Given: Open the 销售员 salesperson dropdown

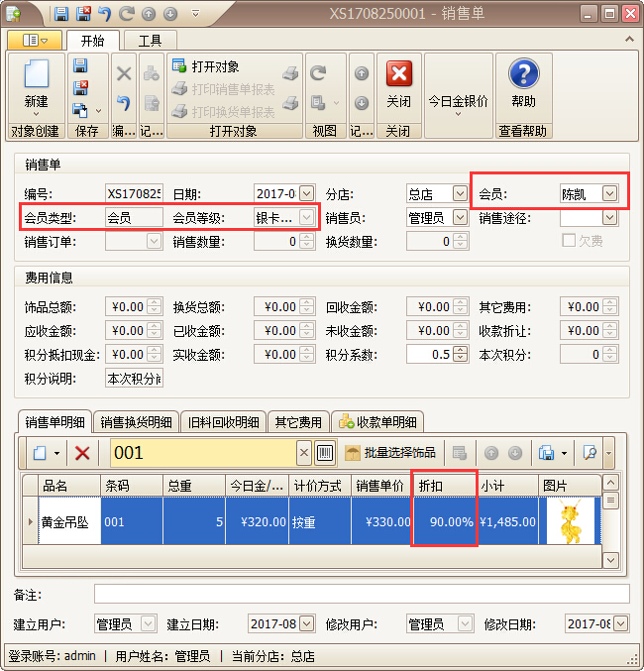Looking at the screenshot, I should point(460,217).
